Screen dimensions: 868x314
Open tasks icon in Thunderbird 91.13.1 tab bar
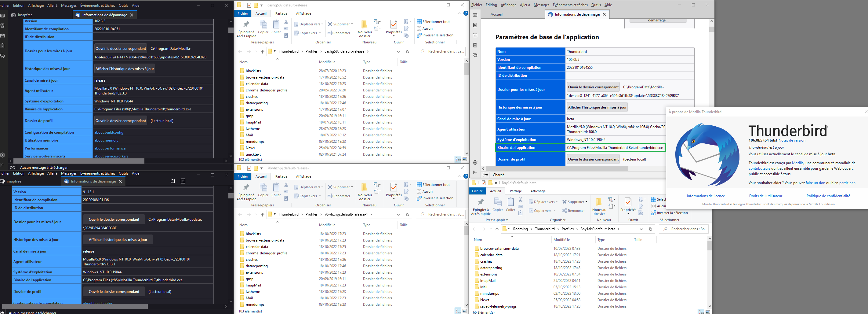pyautogui.click(x=183, y=181)
